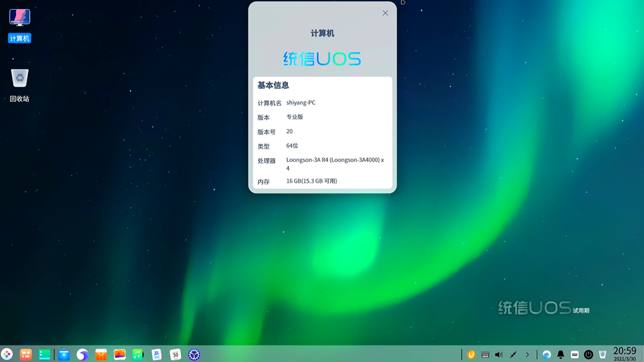Click the show desktop icon in dock

coord(45,355)
